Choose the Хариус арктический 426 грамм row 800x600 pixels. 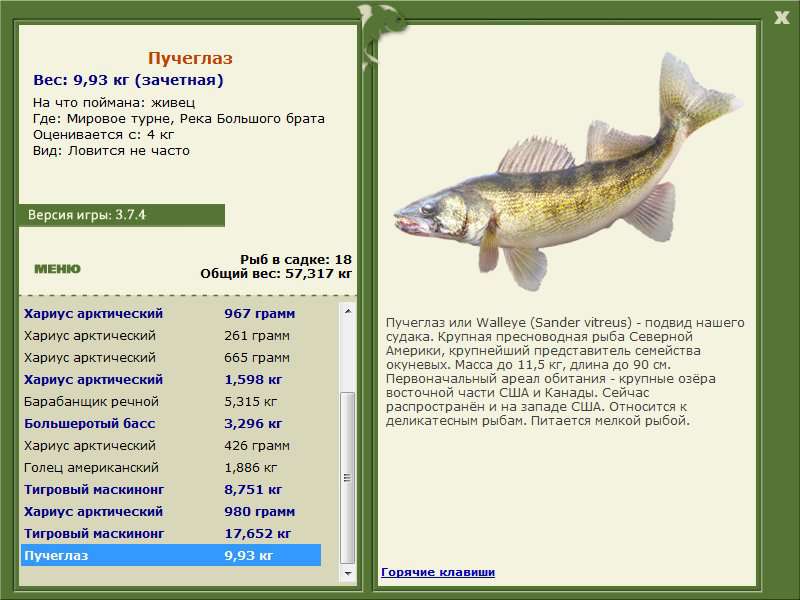coord(171,445)
